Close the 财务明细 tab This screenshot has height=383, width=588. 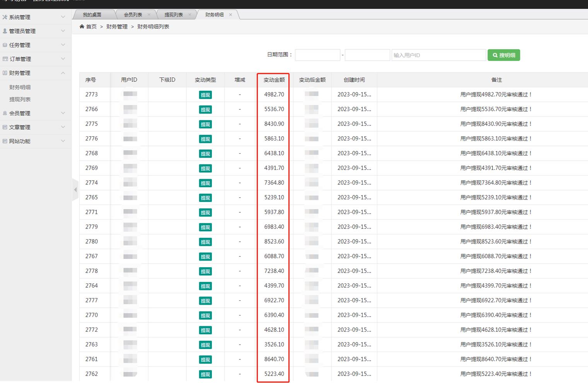(x=230, y=15)
